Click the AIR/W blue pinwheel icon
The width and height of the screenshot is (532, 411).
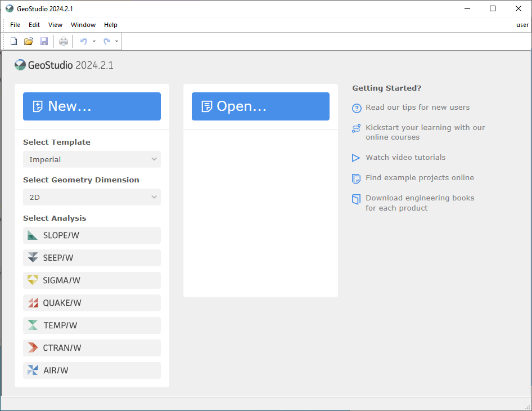coord(33,370)
